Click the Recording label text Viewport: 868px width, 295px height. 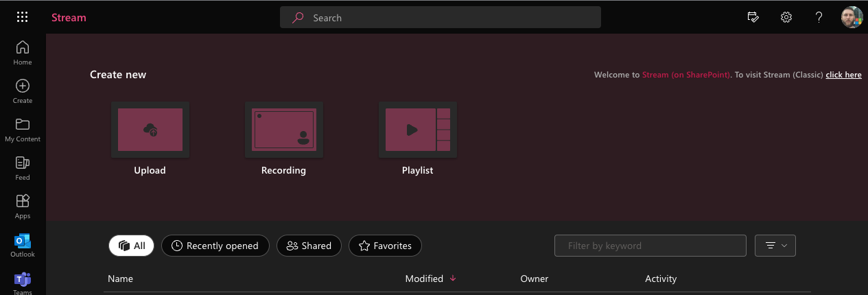click(x=283, y=170)
